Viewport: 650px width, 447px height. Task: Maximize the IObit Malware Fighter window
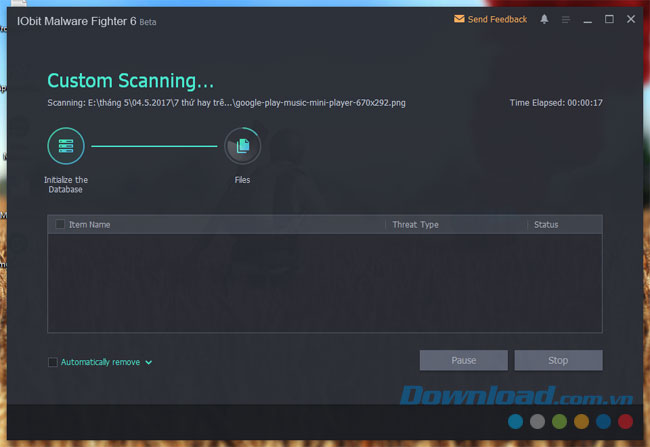(x=609, y=19)
